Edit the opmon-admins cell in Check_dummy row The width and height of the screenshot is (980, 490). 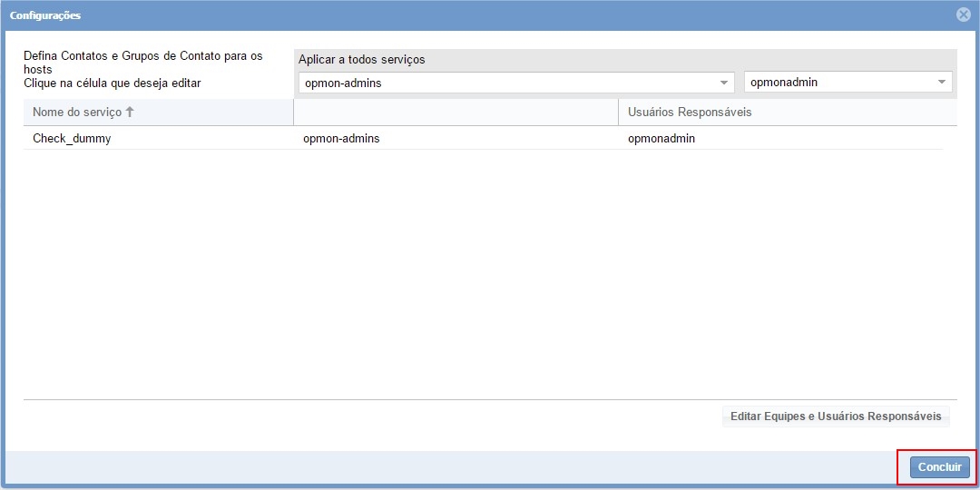coord(341,139)
